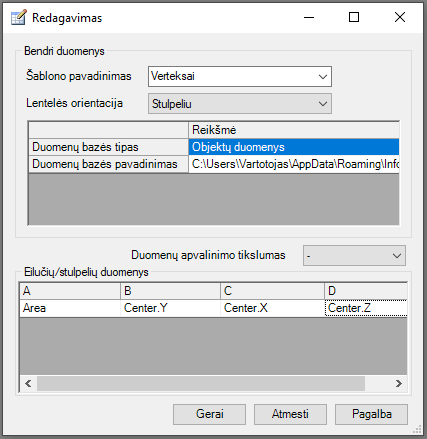Select the Center.X cell
Viewport: 427px width, 439px height.
[272, 308]
